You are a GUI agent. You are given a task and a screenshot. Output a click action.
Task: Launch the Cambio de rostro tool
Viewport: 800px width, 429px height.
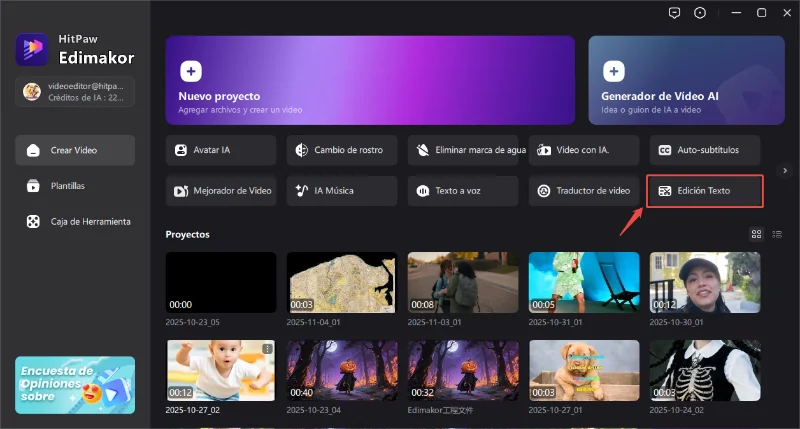pos(341,150)
